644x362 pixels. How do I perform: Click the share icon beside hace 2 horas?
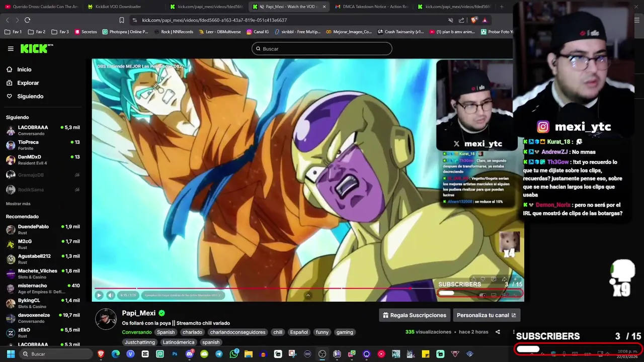point(498,332)
